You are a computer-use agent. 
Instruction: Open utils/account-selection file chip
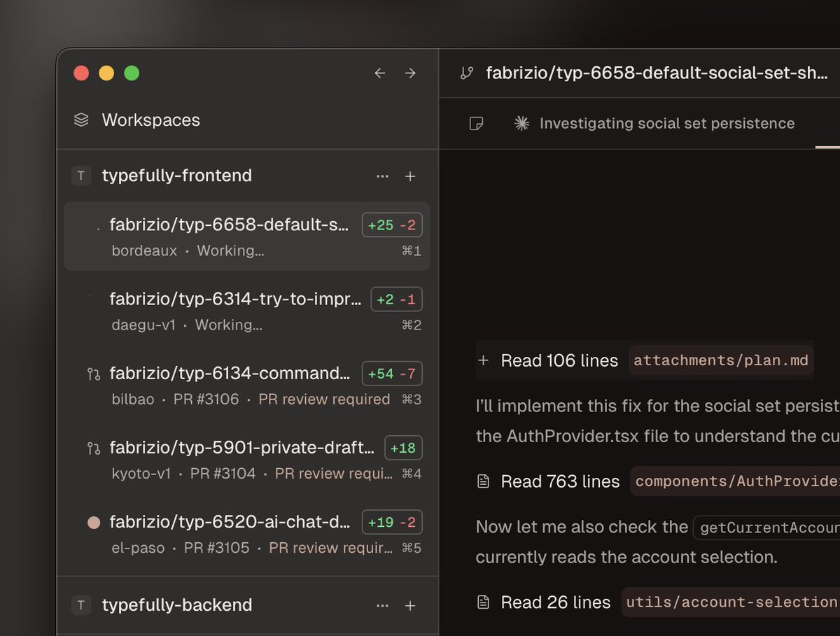click(x=731, y=602)
